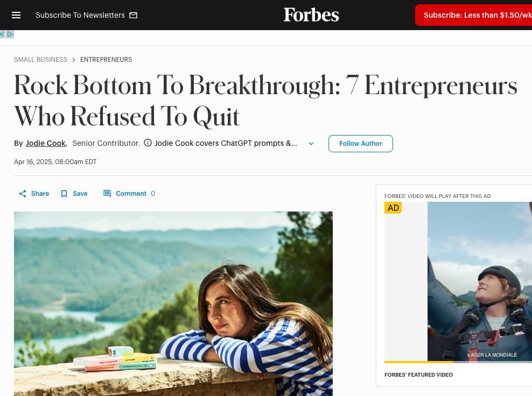The image size is (532, 396).
Task: Click Subscribe To Newsletters text
Action: coord(80,15)
